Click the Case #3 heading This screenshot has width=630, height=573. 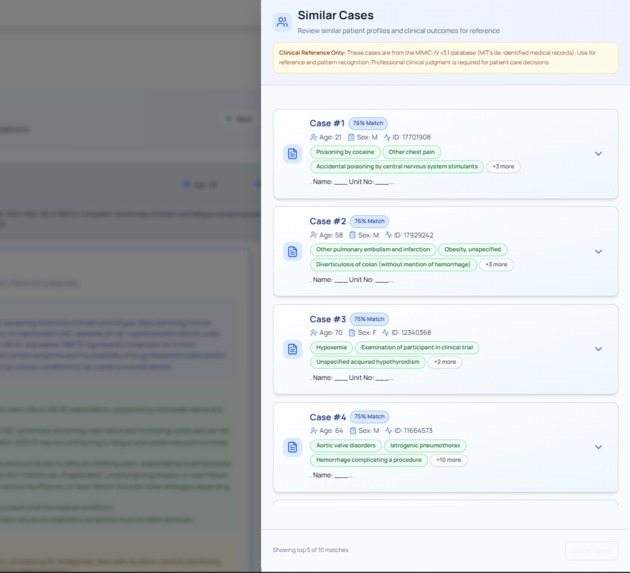pos(328,319)
